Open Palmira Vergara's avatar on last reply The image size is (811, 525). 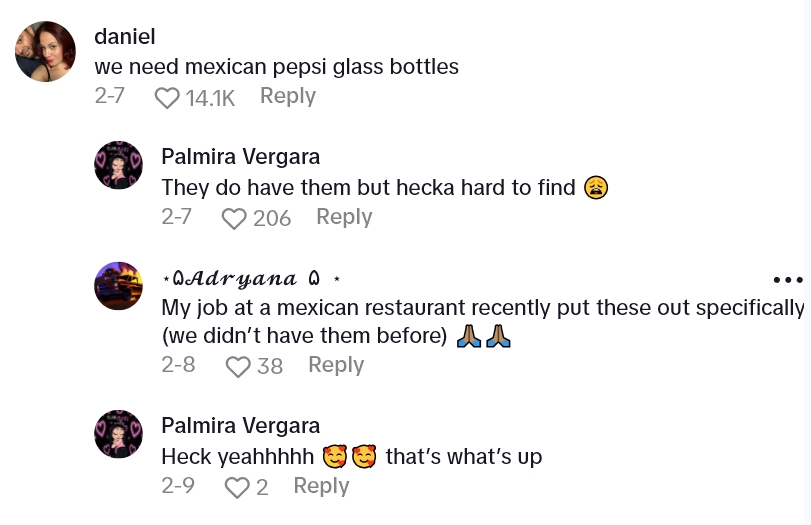click(x=118, y=434)
